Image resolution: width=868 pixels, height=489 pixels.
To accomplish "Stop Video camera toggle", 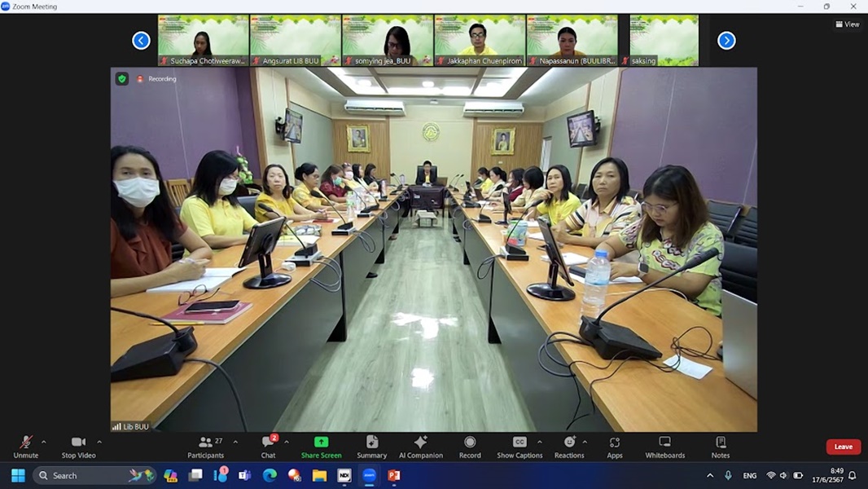I will (78, 446).
